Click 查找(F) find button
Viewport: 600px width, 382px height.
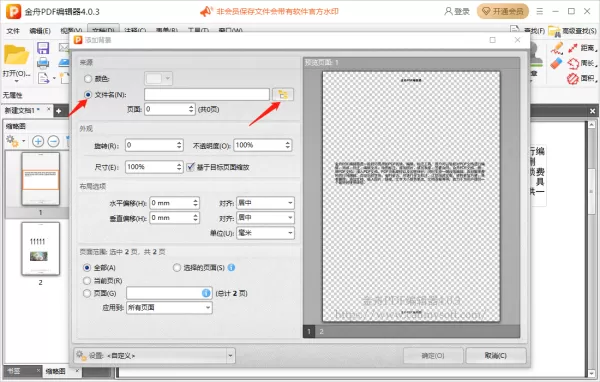528,31
